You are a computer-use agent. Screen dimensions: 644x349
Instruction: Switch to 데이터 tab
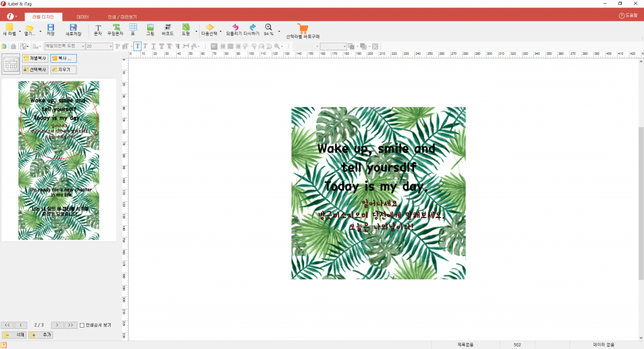point(82,17)
